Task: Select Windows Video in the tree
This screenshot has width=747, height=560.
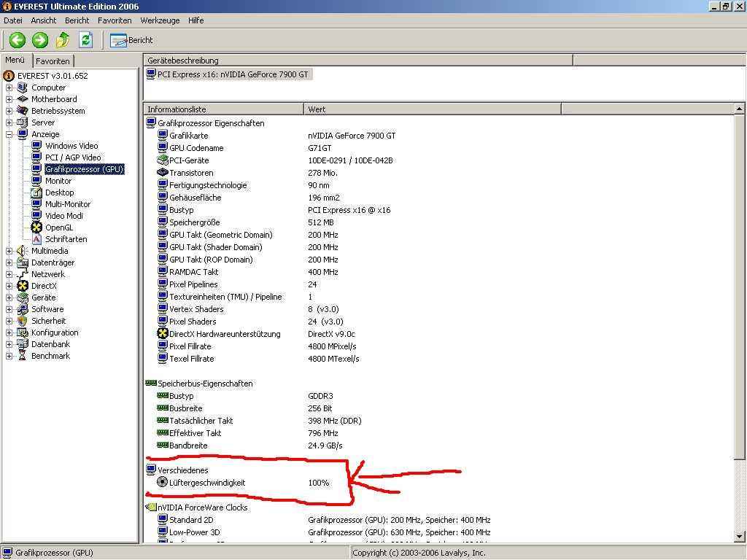Action: [71, 146]
